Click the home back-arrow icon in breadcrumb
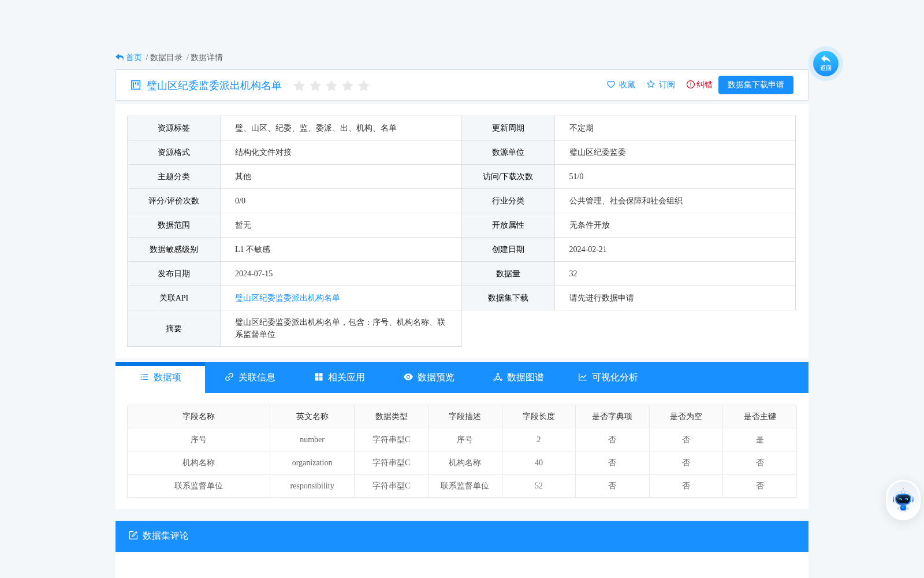The image size is (924, 578). pos(120,57)
